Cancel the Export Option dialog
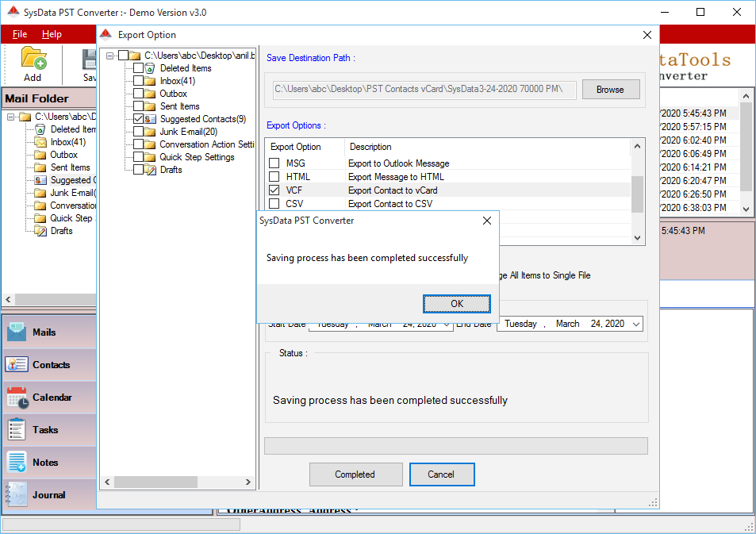 tap(442, 474)
